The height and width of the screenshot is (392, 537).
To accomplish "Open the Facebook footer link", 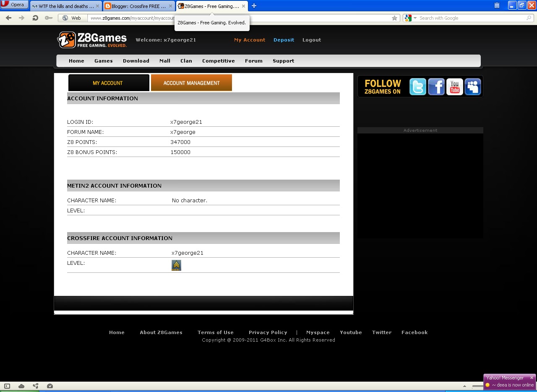I will click(x=414, y=332).
